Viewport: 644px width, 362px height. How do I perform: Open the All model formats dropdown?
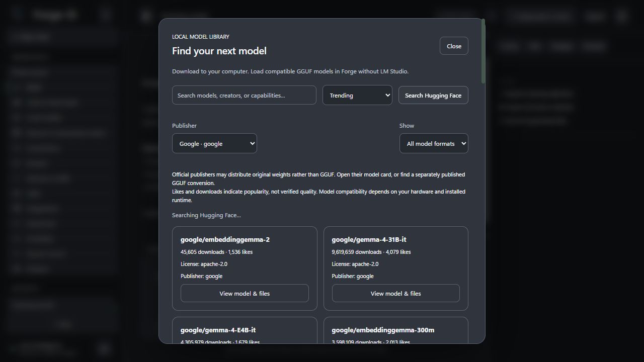click(x=434, y=143)
